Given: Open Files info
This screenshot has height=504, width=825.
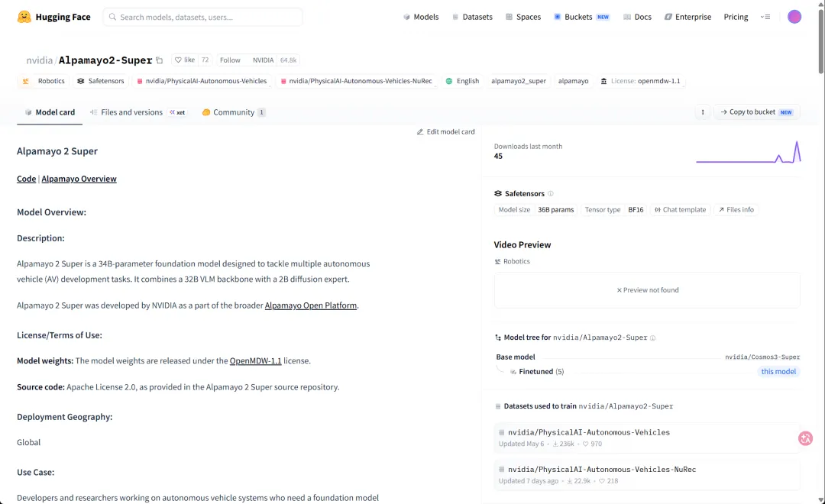Looking at the screenshot, I should pos(736,209).
